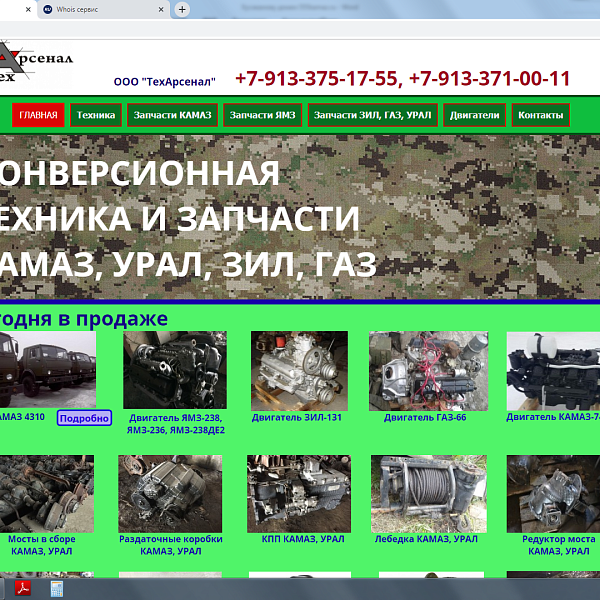
Task: Click the ООО "ТехАрсенал" company name
Action: tap(165, 82)
